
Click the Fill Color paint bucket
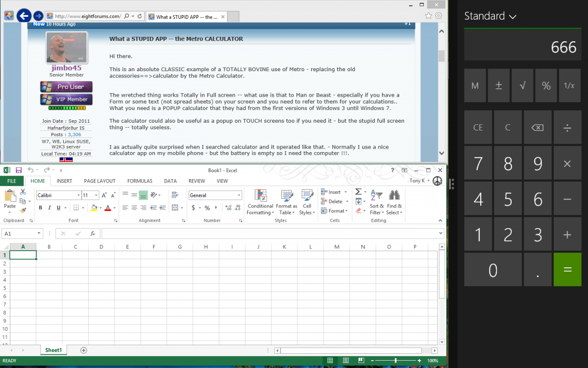click(94, 208)
